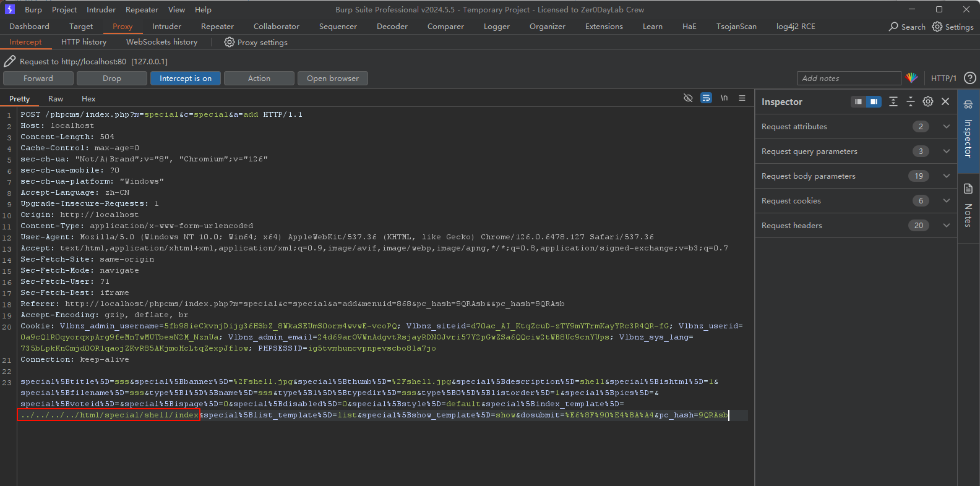Select the Hex view tab
Screen dimensions: 980x486
coord(88,99)
